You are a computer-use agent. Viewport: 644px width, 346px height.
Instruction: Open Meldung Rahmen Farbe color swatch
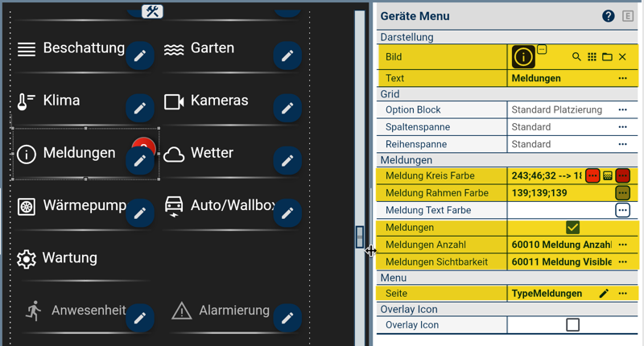click(x=622, y=193)
